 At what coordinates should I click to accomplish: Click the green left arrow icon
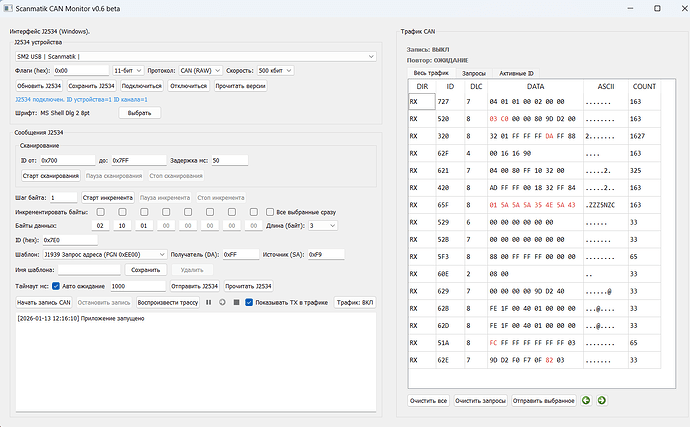point(587,400)
